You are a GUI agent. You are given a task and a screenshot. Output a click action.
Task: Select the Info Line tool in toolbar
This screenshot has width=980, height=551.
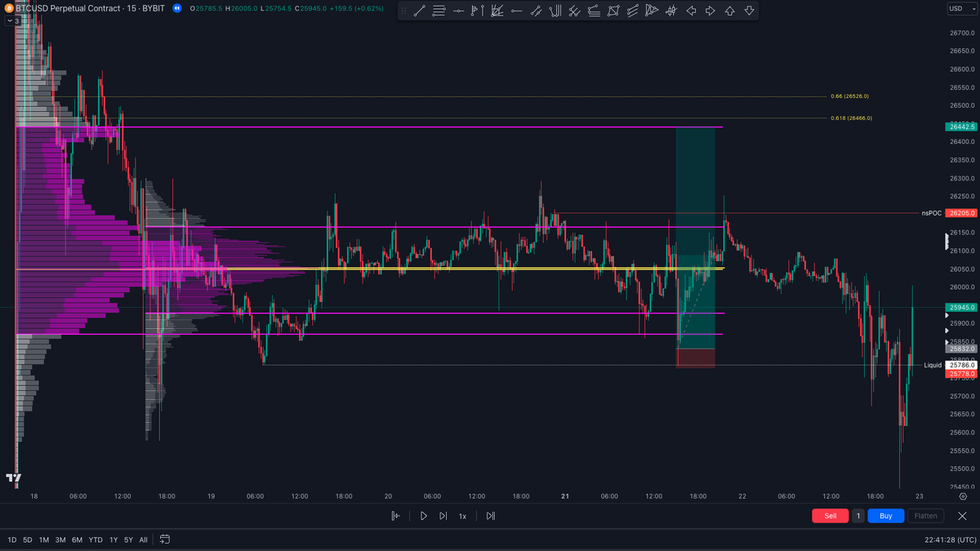[x=536, y=11]
